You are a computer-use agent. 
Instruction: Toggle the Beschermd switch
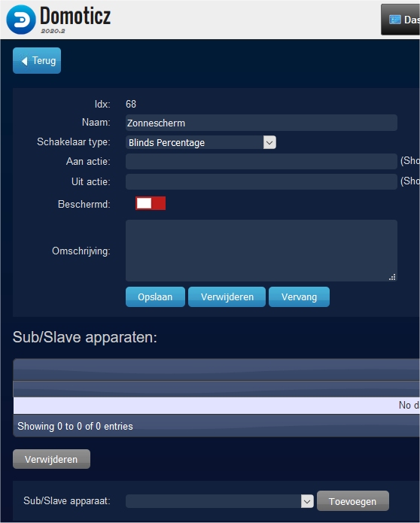(x=151, y=203)
